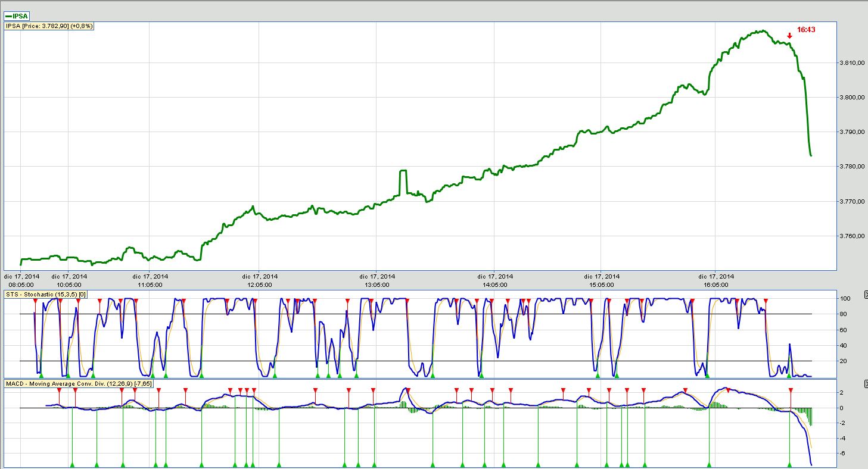The image size is (868, 469).
Task: Click the 08:05:00 time axis label
Action: click(x=21, y=284)
